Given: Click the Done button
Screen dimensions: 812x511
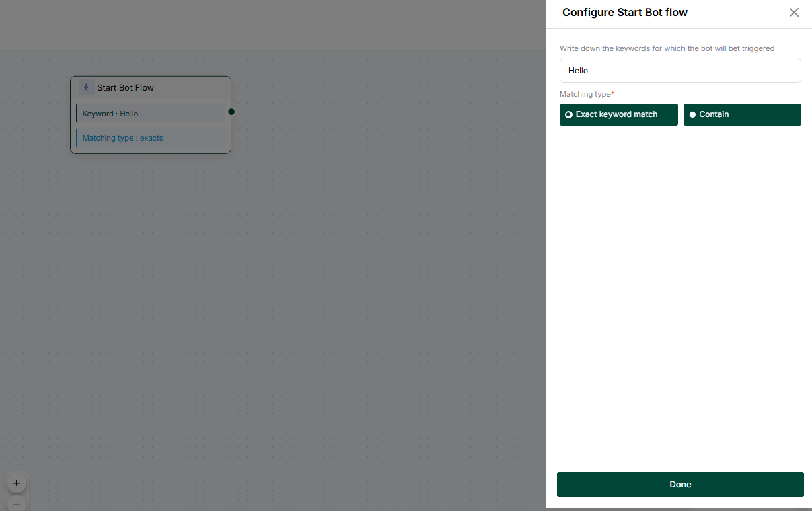Looking at the screenshot, I should click(680, 484).
